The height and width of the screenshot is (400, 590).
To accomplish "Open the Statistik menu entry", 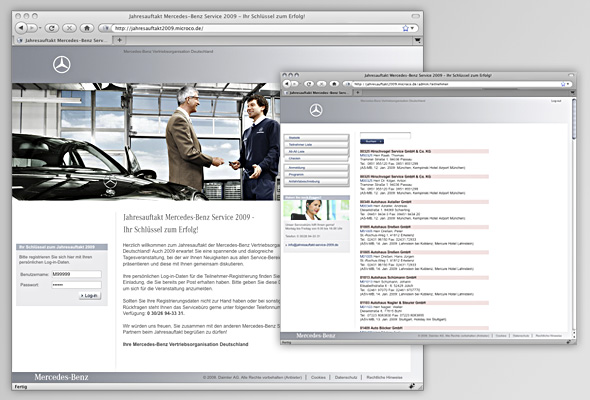I will (316, 138).
